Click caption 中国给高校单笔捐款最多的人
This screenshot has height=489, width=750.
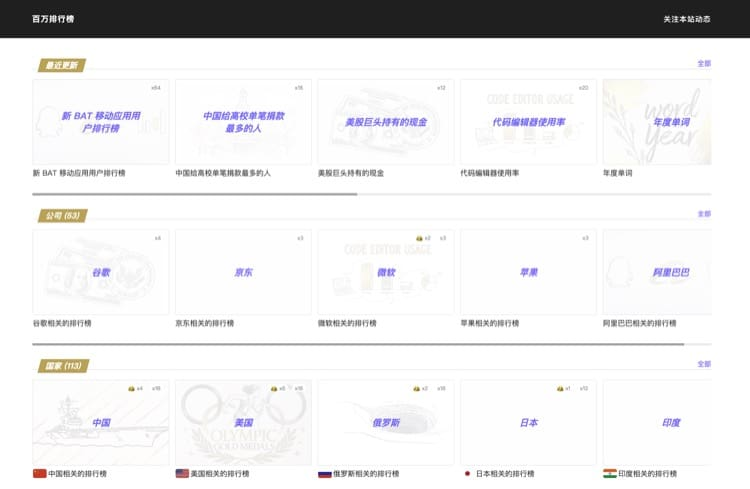(223, 173)
